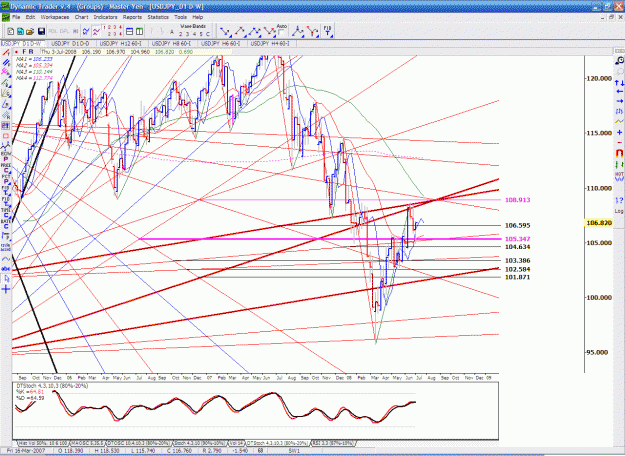The image size is (625, 456).
Task: Select the Stoch 4,3,10 indicator tab
Action: [200, 443]
